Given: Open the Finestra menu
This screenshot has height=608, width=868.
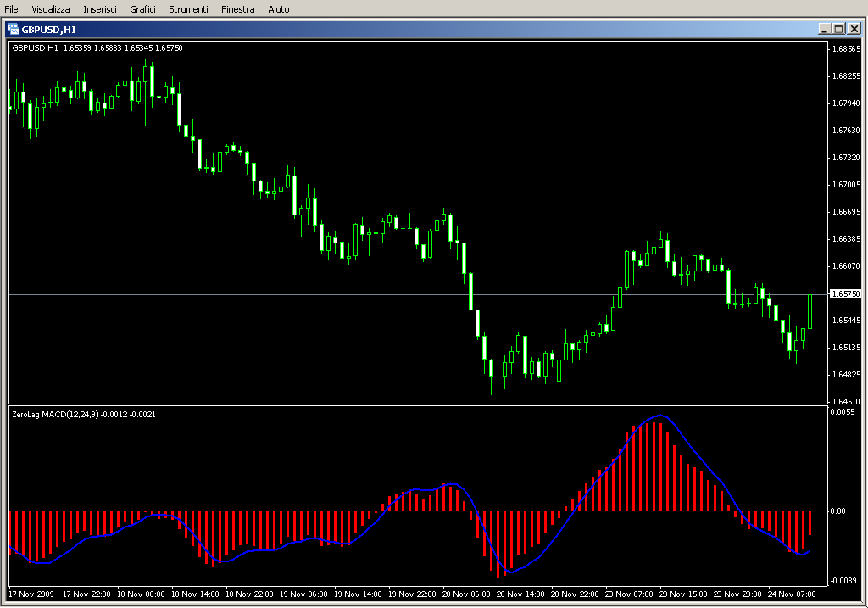Looking at the screenshot, I should [x=237, y=9].
